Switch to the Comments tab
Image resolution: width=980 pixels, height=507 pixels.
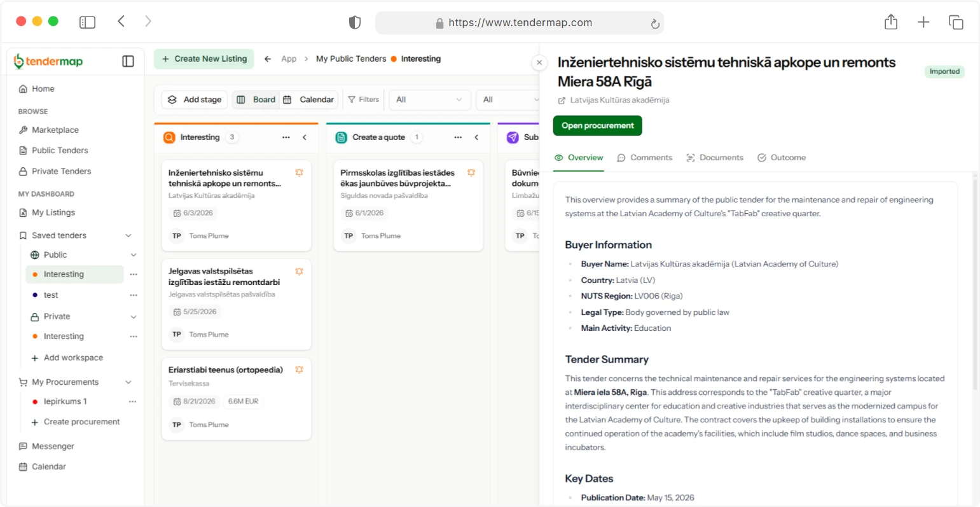click(645, 158)
